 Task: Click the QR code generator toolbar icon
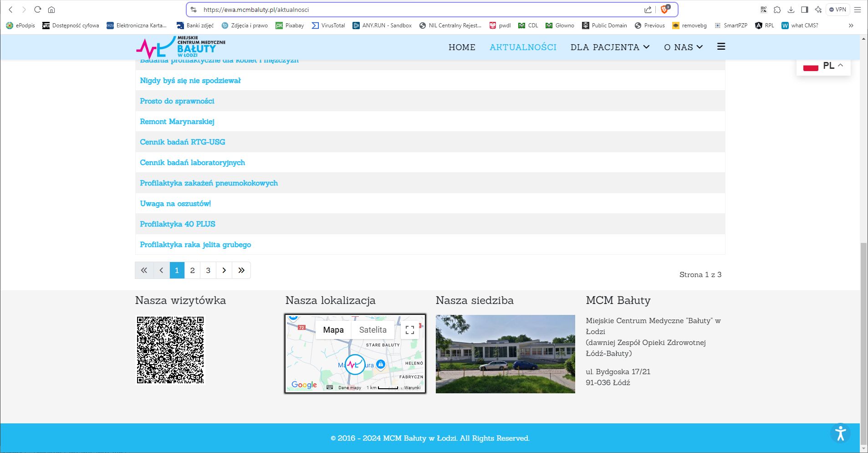[764, 10]
